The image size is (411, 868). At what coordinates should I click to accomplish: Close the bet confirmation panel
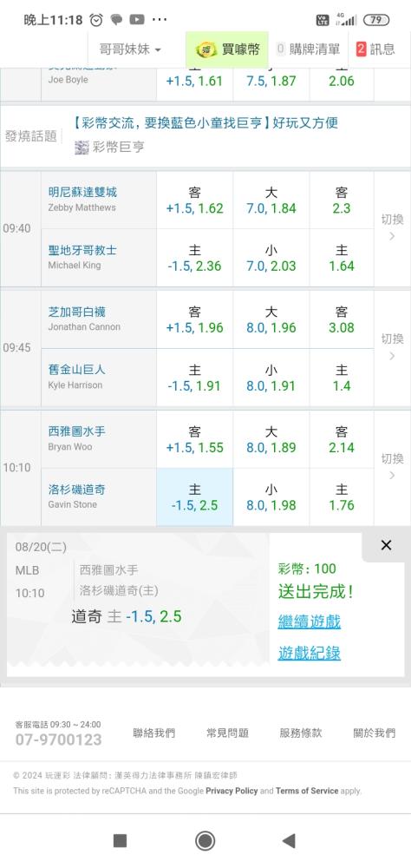pyautogui.click(x=386, y=545)
